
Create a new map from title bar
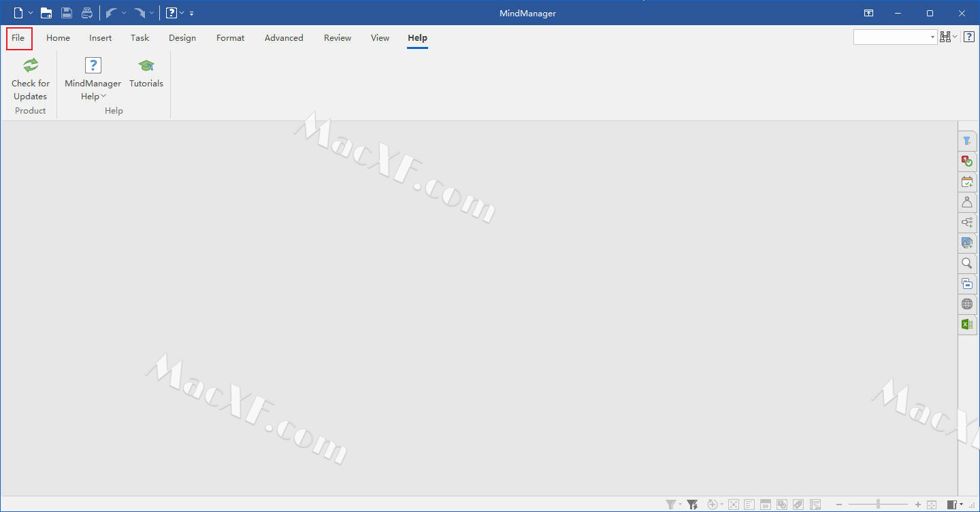coord(18,13)
